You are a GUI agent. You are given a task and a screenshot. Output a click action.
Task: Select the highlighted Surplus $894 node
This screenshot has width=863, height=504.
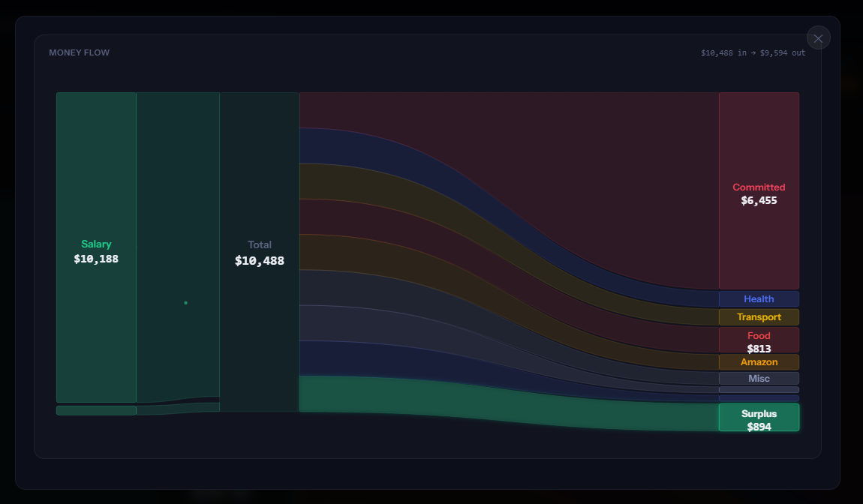(x=759, y=418)
